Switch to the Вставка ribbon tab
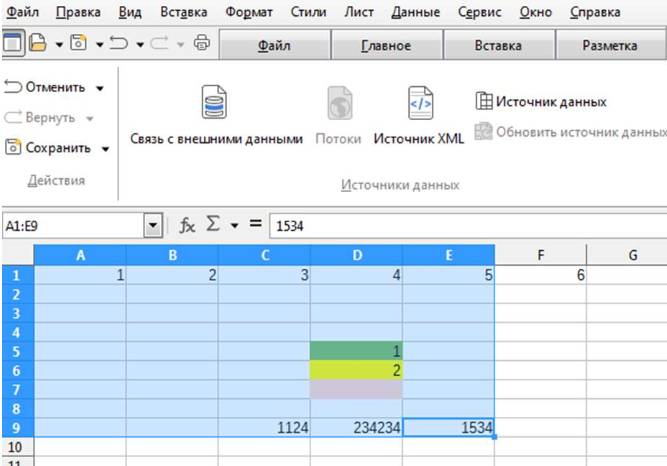Image resolution: width=667 pixels, height=466 pixels. (x=498, y=45)
